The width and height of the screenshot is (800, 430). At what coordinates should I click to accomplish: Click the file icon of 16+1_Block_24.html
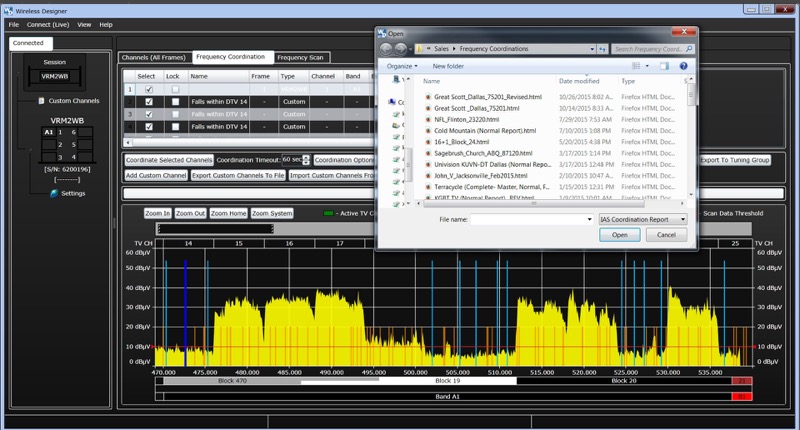point(428,142)
